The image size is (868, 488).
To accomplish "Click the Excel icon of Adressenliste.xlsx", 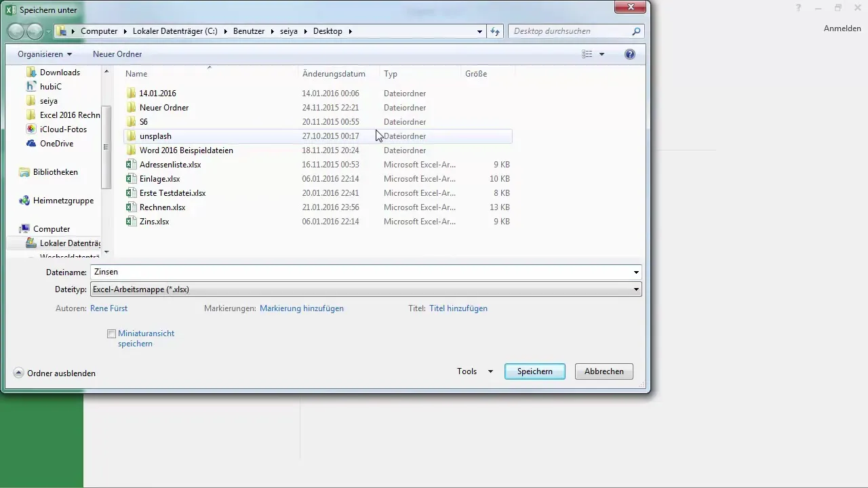I will pyautogui.click(x=132, y=165).
